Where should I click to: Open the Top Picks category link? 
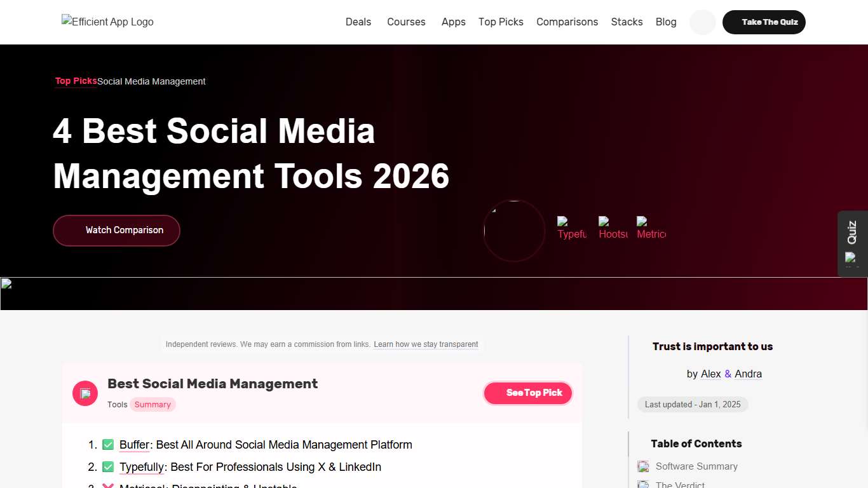click(76, 81)
